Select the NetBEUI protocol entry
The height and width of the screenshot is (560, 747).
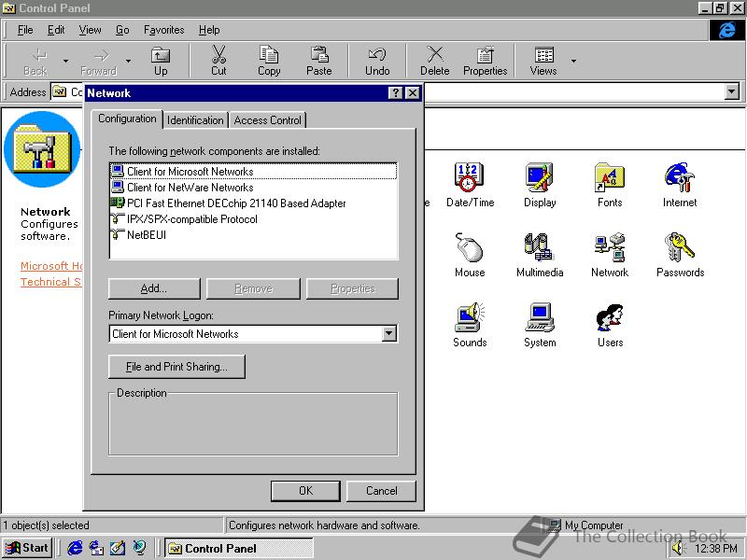pyautogui.click(x=253, y=235)
